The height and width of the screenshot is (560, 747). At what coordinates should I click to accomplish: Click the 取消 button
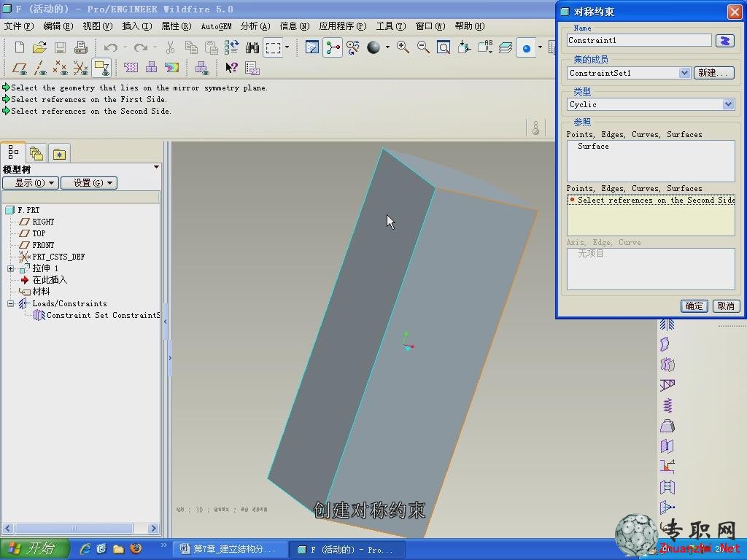pyautogui.click(x=726, y=306)
